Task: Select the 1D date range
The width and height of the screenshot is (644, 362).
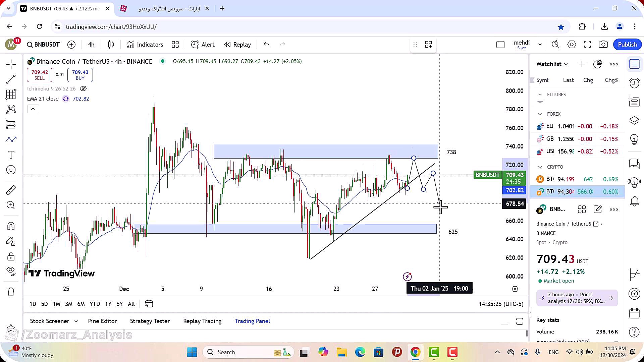Action: [33, 304]
